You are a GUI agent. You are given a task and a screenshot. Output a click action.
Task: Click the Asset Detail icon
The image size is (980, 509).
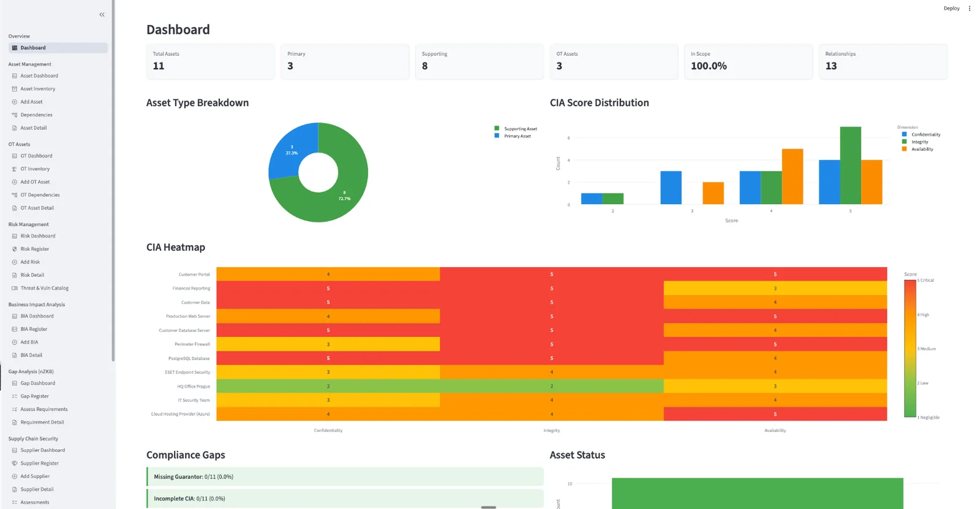pos(15,128)
